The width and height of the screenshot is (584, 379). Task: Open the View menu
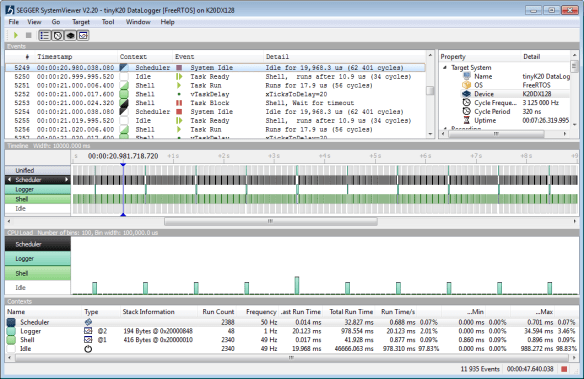[x=34, y=22]
